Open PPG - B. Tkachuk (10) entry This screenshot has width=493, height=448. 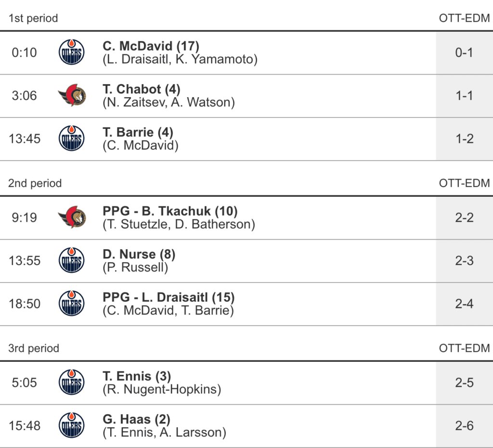point(170,211)
